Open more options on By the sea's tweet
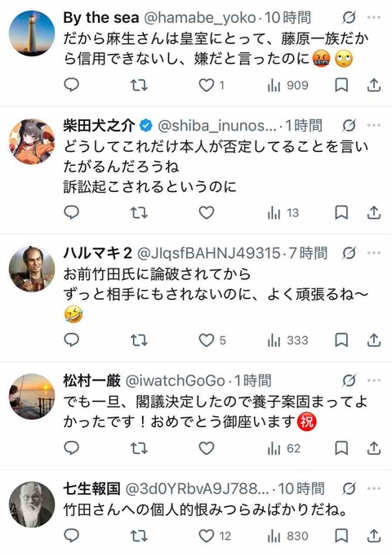Screen dimensions: 392x556 [374, 17]
